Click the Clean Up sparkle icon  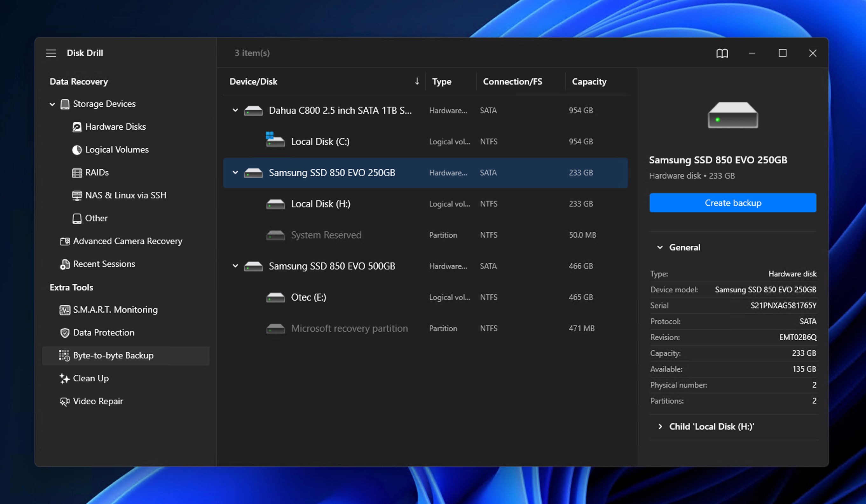(64, 378)
